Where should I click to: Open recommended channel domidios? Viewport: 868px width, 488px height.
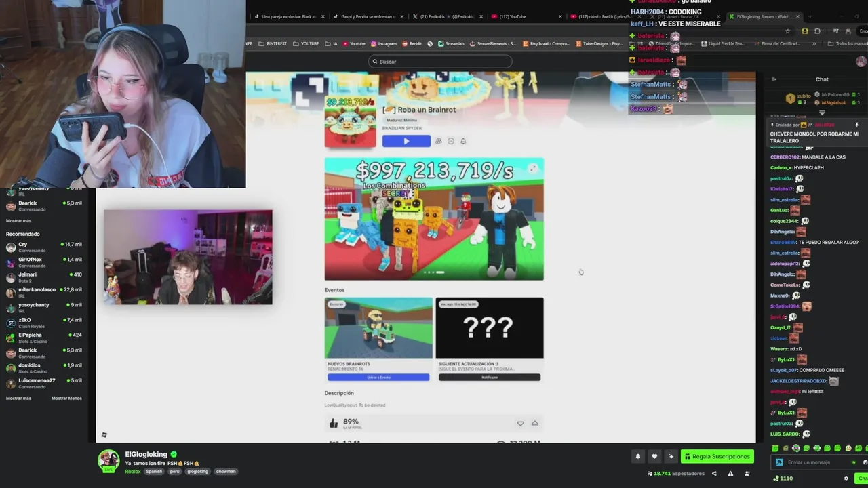click(x=44, y=368)
